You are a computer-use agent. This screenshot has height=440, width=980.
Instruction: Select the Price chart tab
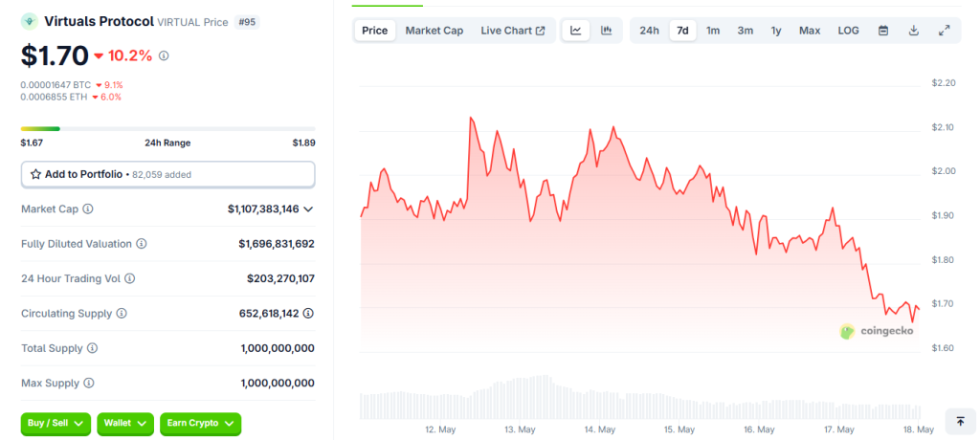pyautogui.click(x=375, y=31)
